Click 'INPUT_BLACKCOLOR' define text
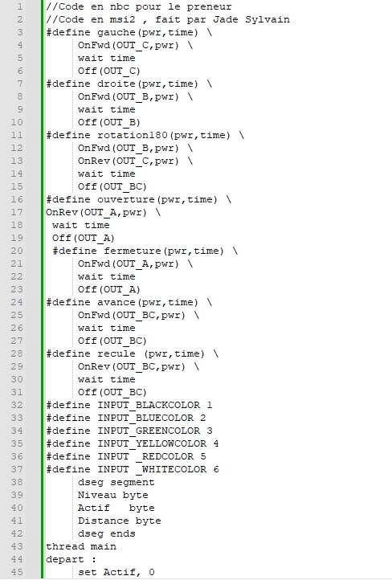392x580 pixels. (x=149, y=406)
